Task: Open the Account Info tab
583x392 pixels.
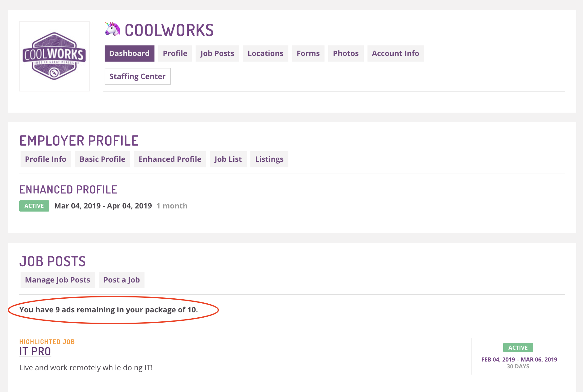Action: [x=396, y=54]
